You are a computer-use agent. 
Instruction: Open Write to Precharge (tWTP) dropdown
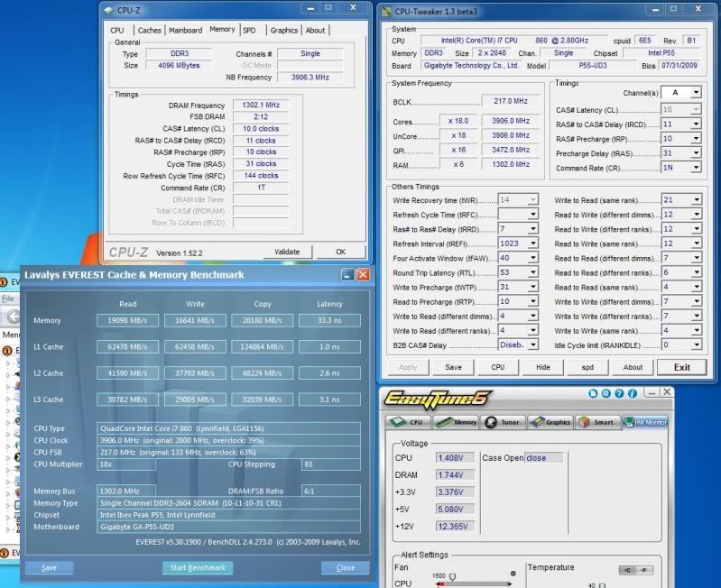[x=533, y=287]
